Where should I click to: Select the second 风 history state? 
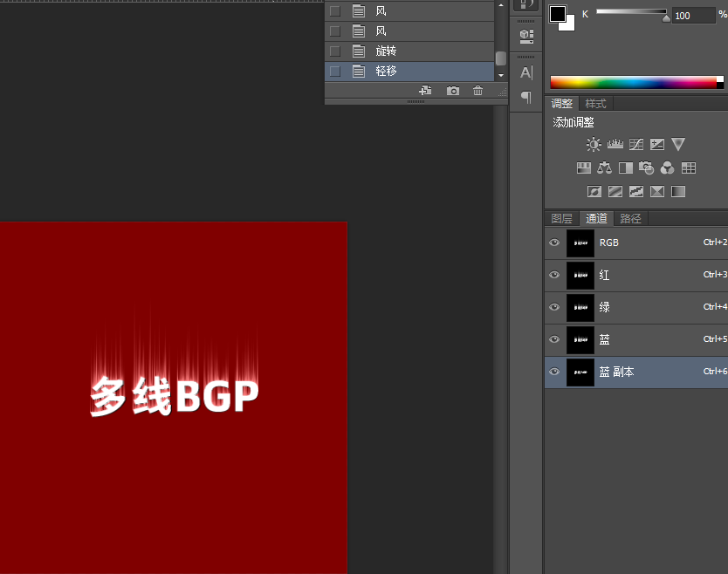[409, 31]
